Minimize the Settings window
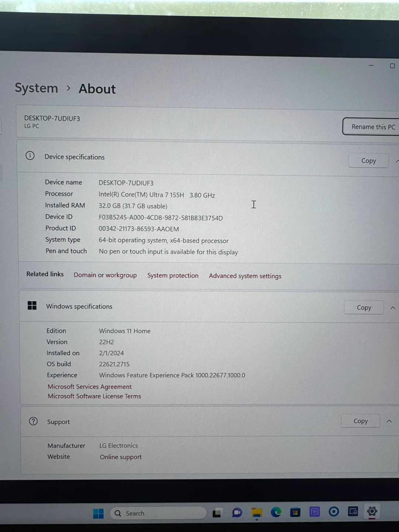Image resolution: width=399 pixels, height=532 pixels. tap(371, 65)
